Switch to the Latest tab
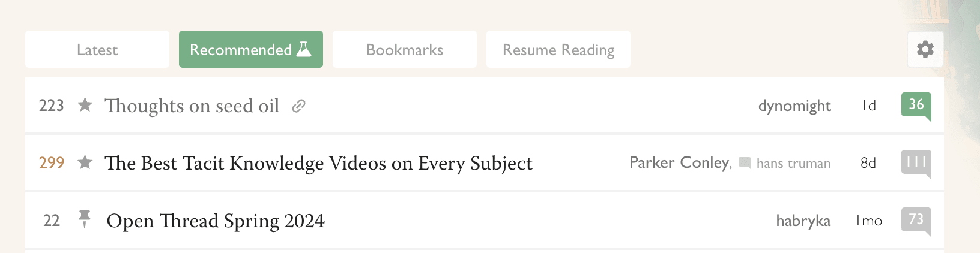 97,49
